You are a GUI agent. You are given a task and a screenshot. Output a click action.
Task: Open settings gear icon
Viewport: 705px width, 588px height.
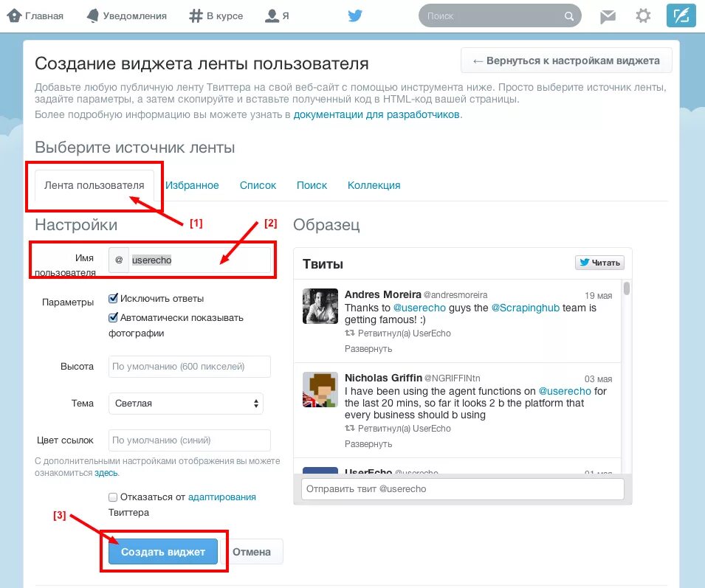pos(643,16)
